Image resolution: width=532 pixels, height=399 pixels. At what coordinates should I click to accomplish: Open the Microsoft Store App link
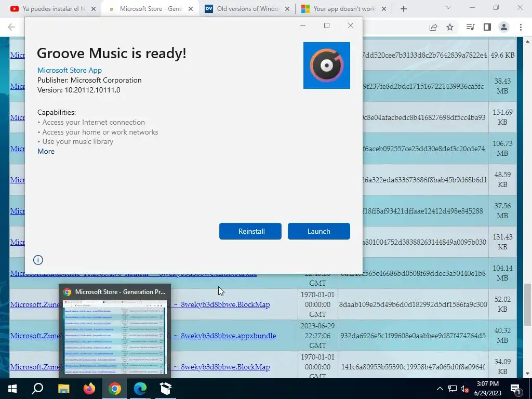coord(70,70)
